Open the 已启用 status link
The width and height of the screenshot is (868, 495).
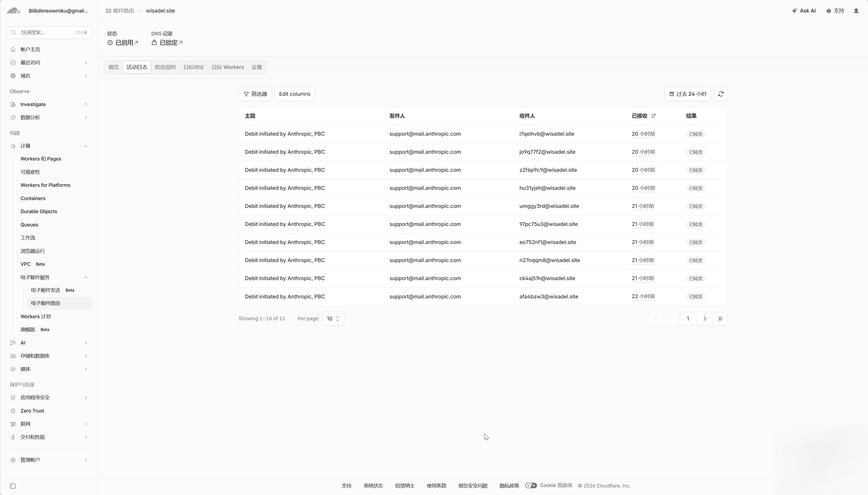coord(123,43)
